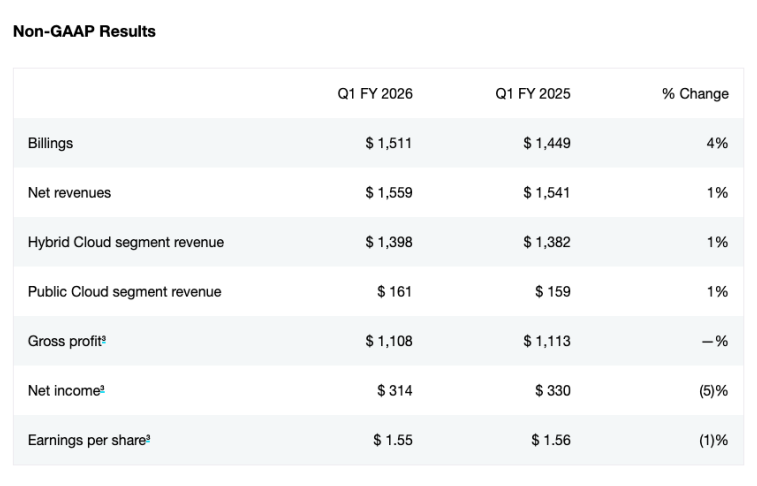Click the Non-GAAP Results heading

click(x=84, y=32)
